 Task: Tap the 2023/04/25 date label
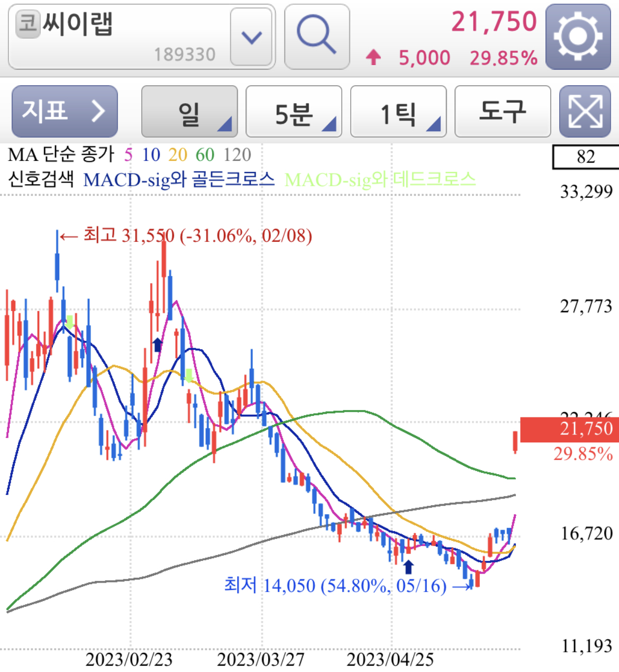point(390,660)
